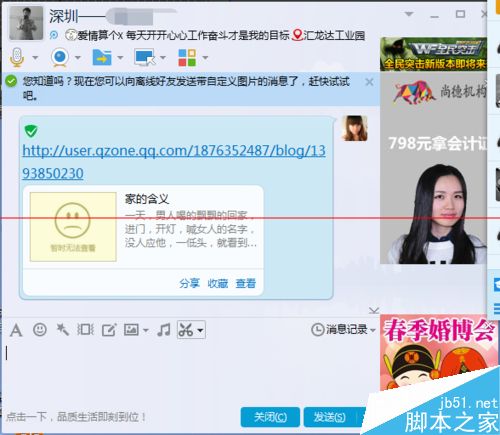Screen dimensions: 500x435
Task: Click the 发送(S) send button
Action: click(330, 417)
